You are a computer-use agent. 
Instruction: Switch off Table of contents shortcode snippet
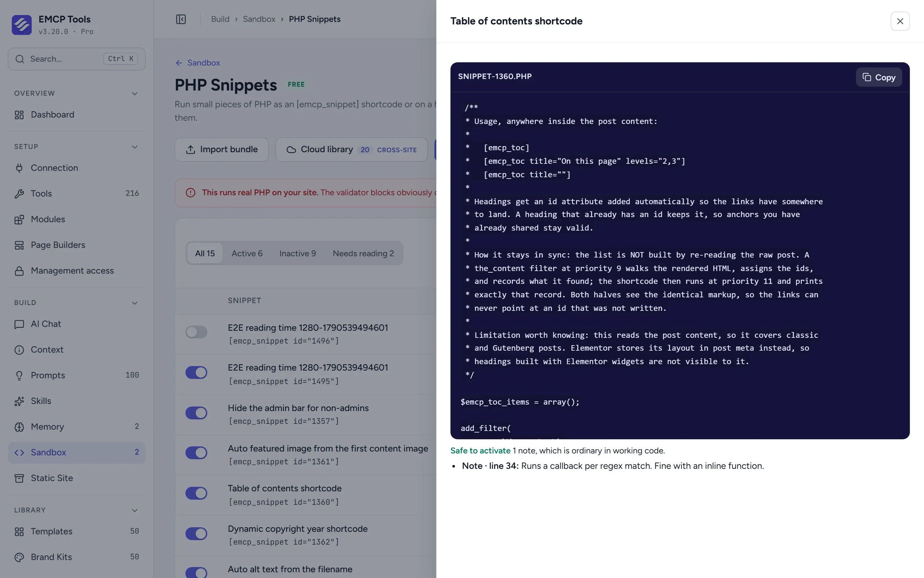point(196,493)
